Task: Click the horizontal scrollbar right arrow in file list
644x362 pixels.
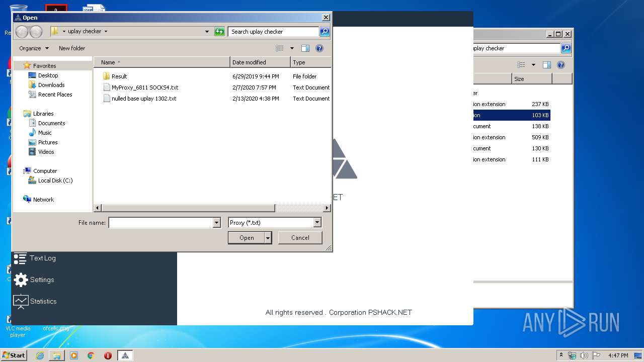Action: point(327,208)
